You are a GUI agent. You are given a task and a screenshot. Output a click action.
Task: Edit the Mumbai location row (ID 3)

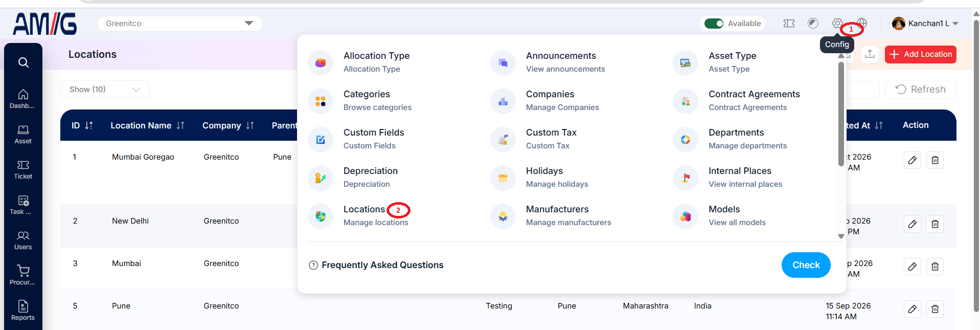point(913,267)
